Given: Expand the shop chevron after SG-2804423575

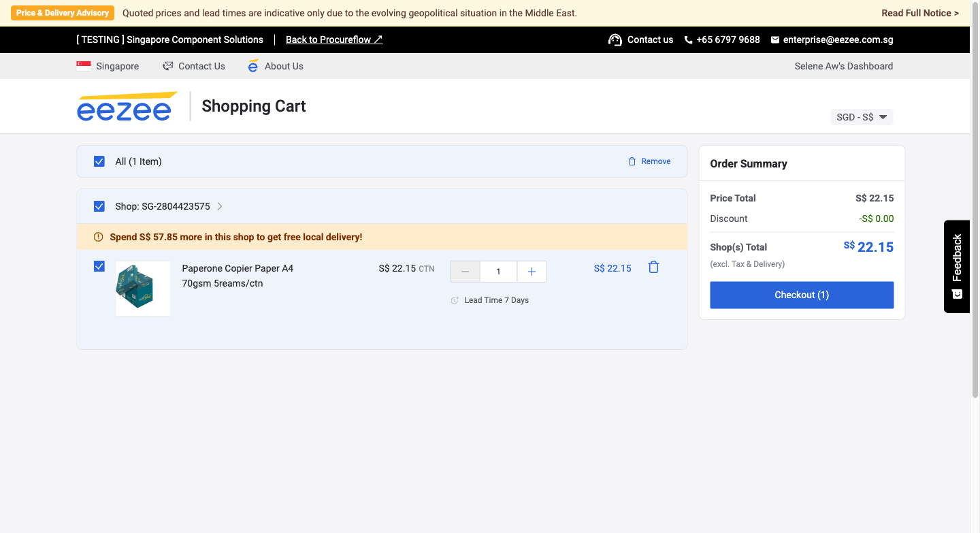Looking at the screenshot, I should [x=220, y=206].
